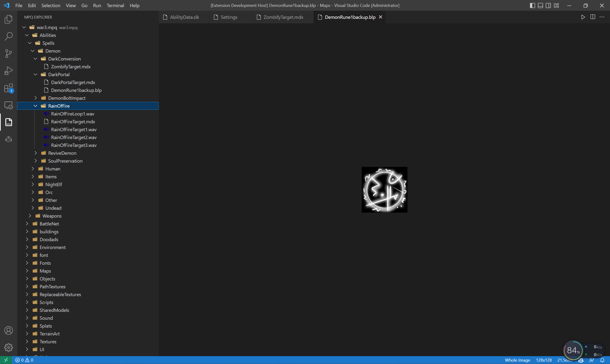Expand the DemonBoltImpact folder
The height and width of the screenshot is (364, 610).
pos(36,98)
